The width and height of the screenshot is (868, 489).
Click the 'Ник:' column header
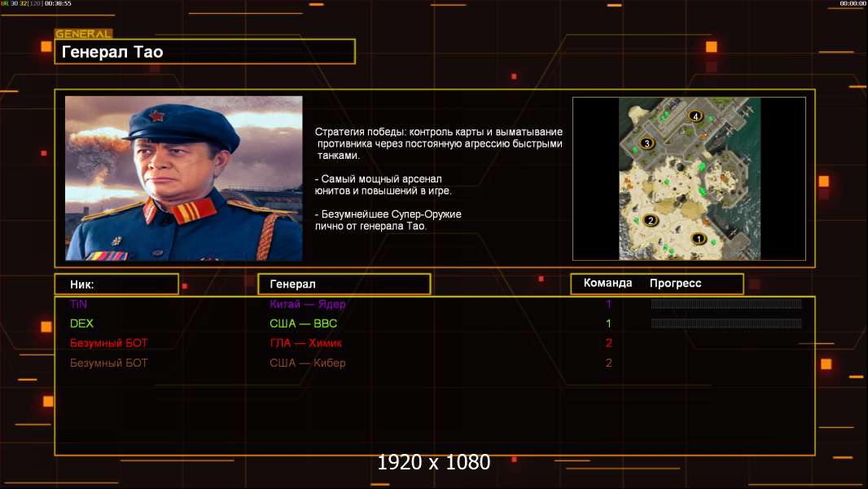click(x=116, y=284)
